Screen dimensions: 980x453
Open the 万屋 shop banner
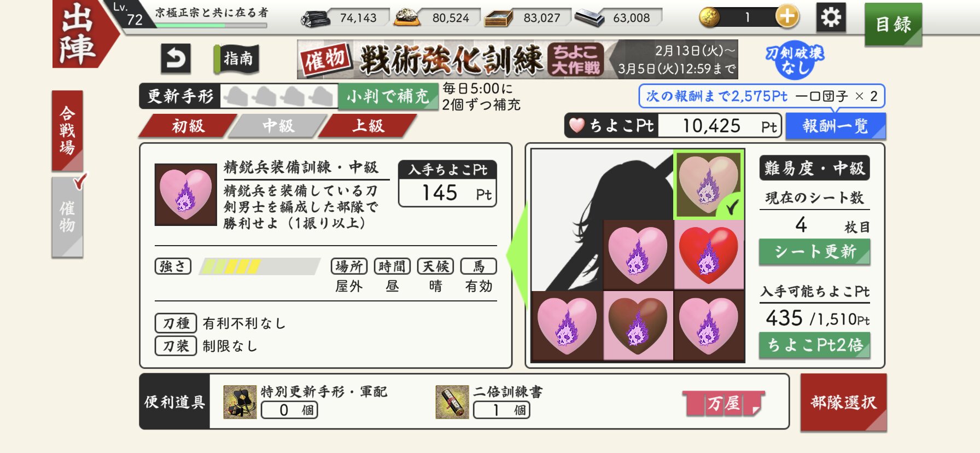[724, 404]
